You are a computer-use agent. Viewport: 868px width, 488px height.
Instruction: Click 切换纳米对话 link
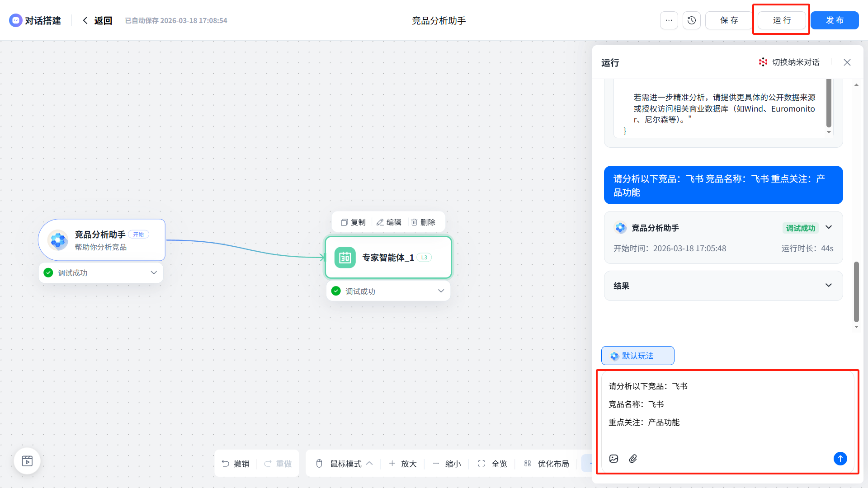[x=789, y=62]
